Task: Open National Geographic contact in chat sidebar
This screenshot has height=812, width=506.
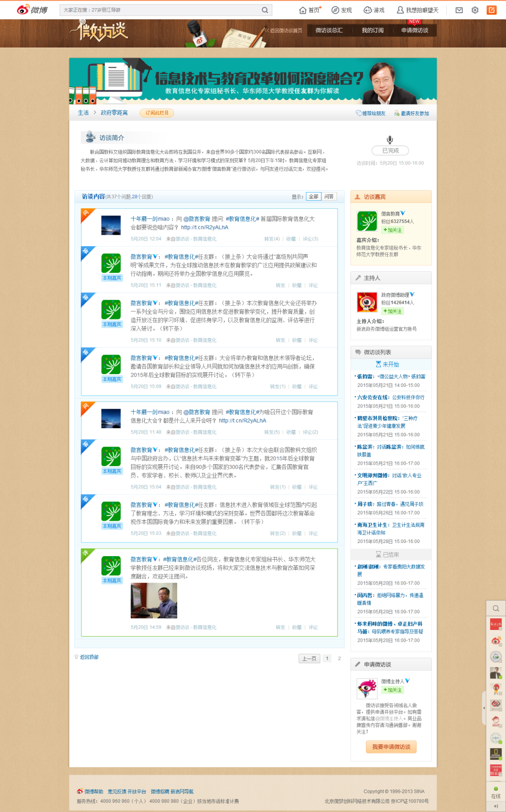Action: [x=496, y=754]
